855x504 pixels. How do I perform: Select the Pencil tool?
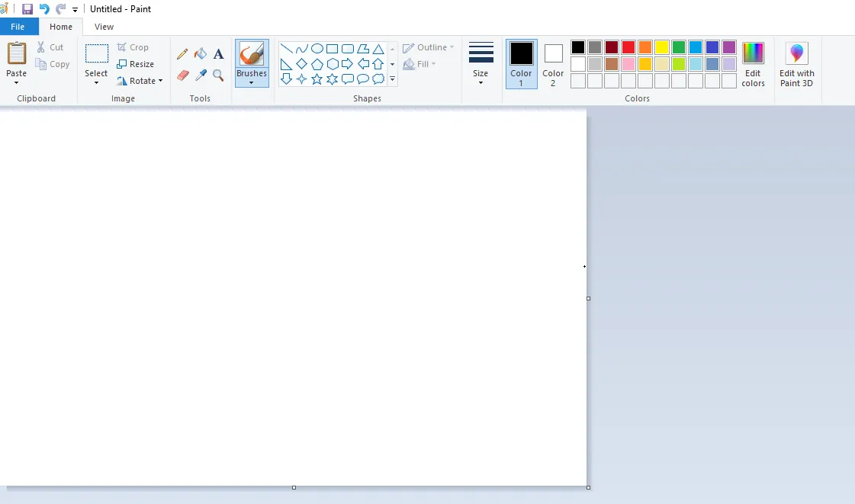(x=182, y=53)
